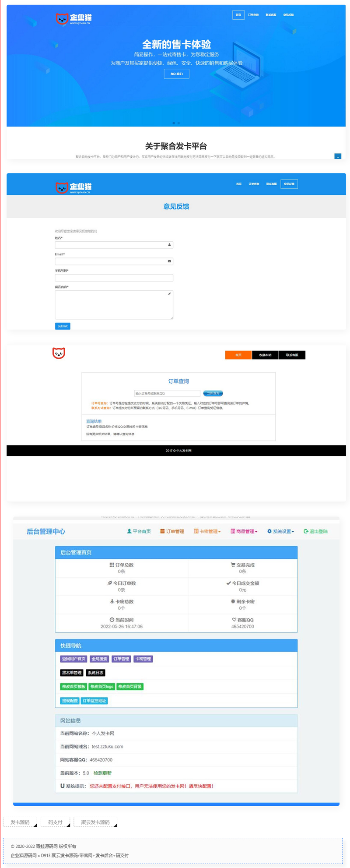The width and height of the screenshot is (350, 868).
Task: Open the 系统设置 dropdown
Action: pos(281,531)
